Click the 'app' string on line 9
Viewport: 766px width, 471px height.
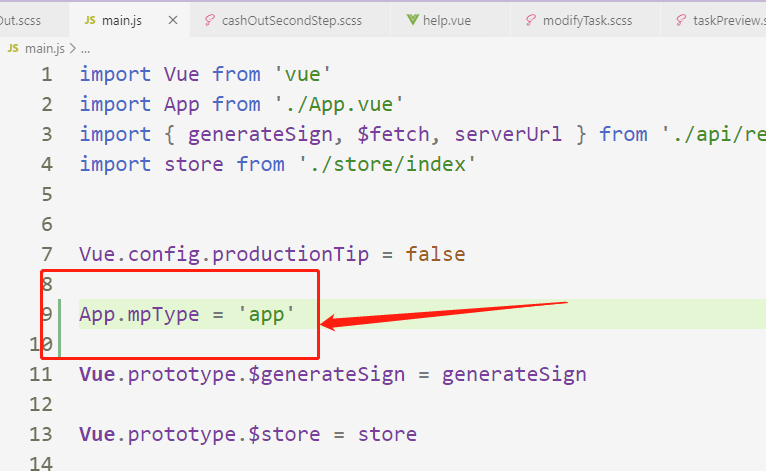[267, 315]
